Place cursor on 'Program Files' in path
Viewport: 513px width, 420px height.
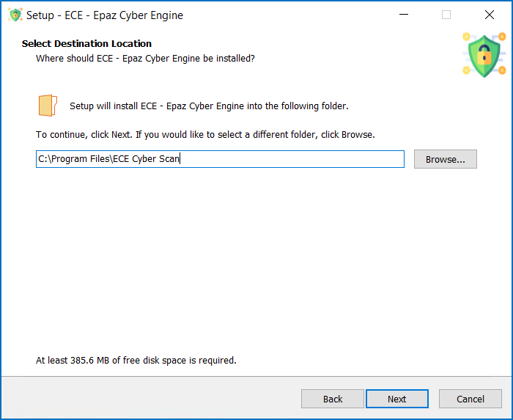tap(80, 159)
